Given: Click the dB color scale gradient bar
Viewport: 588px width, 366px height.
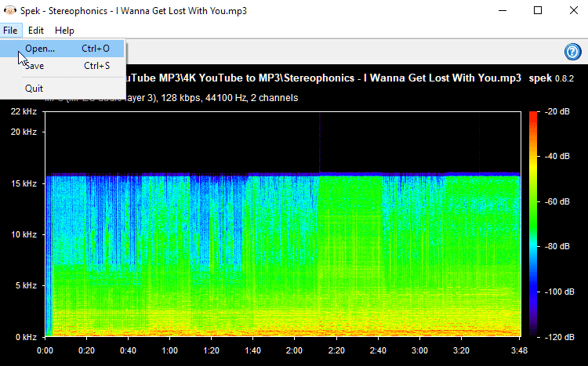Looking at the screenshot, I should coord(534,223).
